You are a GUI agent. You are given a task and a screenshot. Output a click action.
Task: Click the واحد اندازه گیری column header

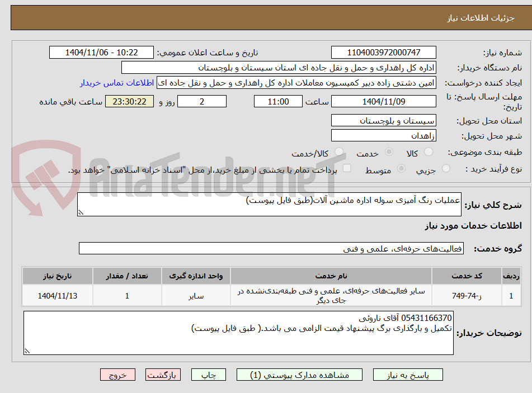click(196, 276)
